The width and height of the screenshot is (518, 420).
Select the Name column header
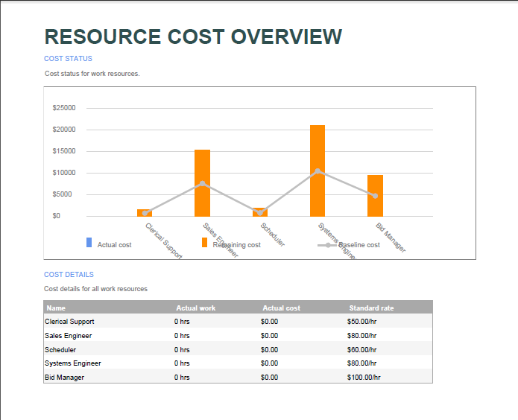(56, 308)
